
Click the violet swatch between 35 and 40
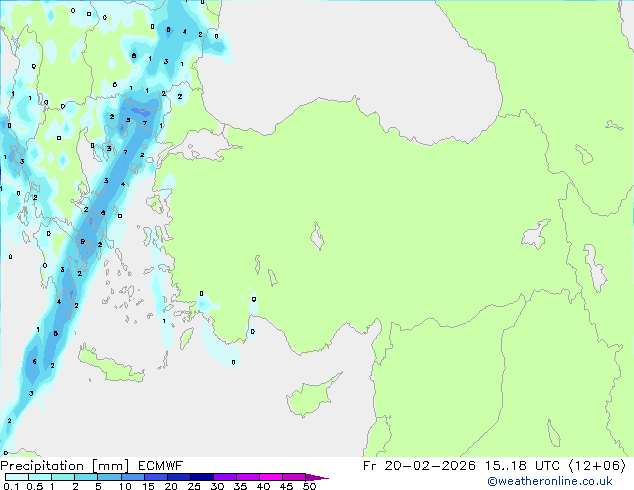pos(248,477)
